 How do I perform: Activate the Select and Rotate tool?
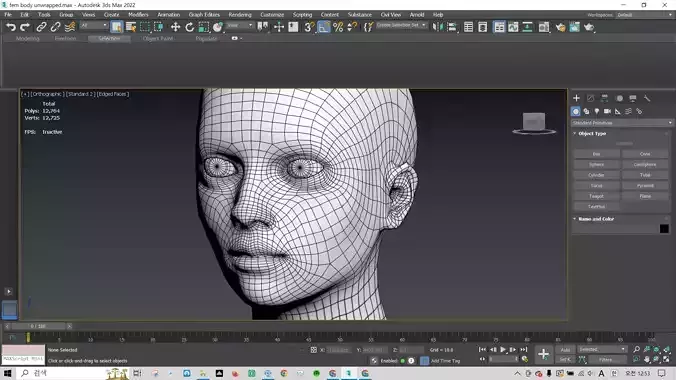189,27
